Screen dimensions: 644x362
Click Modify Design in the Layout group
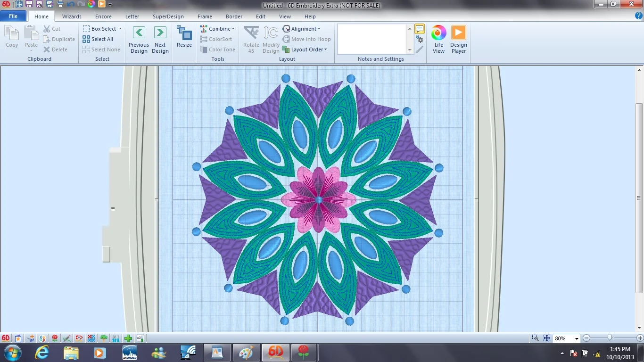pyautogui.click(x=271, y=40)
